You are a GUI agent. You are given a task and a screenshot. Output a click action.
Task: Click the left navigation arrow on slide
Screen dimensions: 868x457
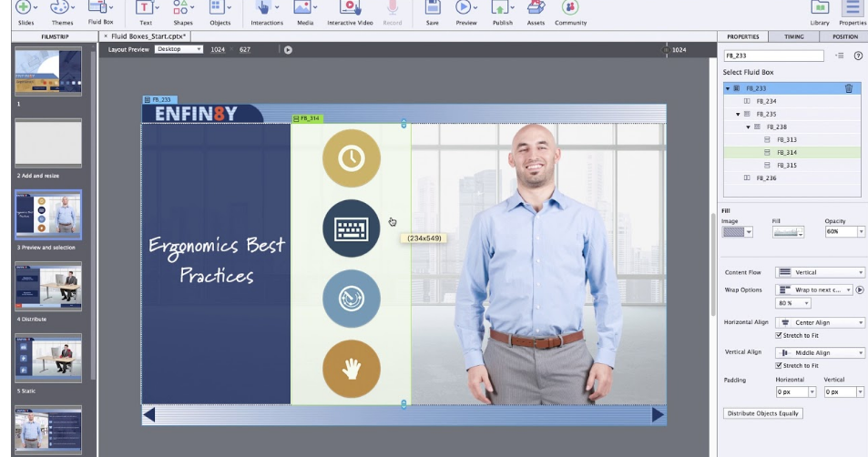point(148,415)
